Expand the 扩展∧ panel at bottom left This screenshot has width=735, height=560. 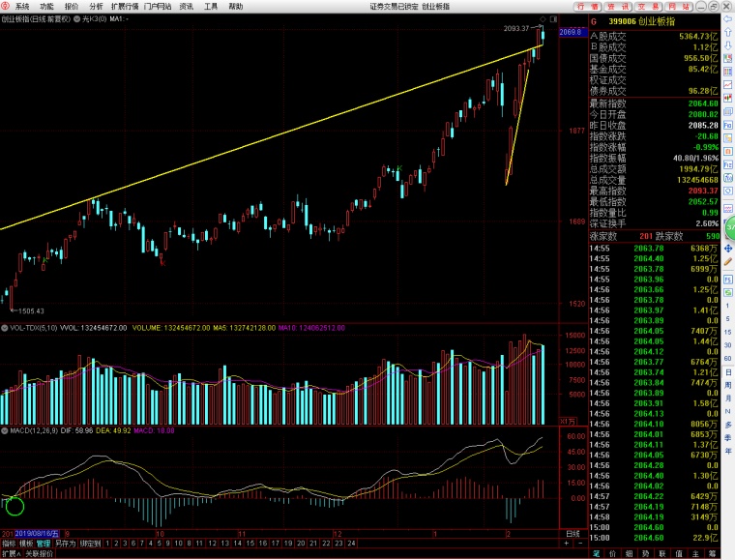(11, 554)
